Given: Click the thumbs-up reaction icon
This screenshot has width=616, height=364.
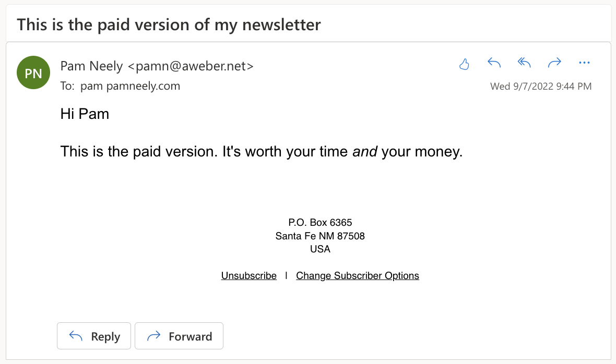Looking at the screenshot, I should coord(464,63).
